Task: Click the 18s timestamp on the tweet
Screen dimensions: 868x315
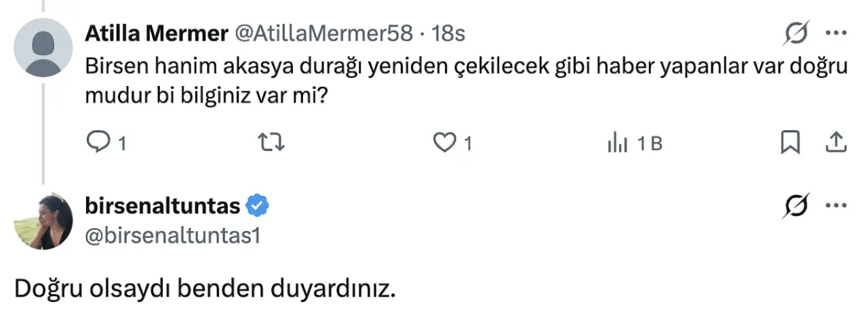Action: 448,33
